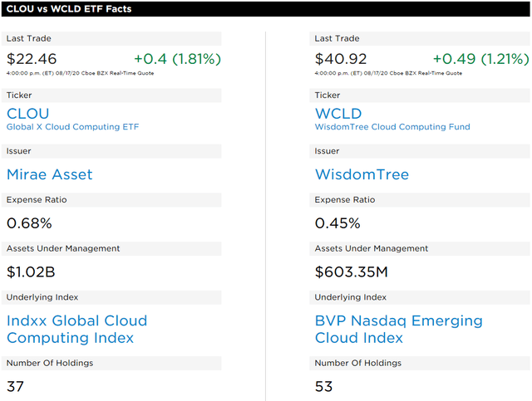Click the Ticker label above WCLD

tap(327, 95)
